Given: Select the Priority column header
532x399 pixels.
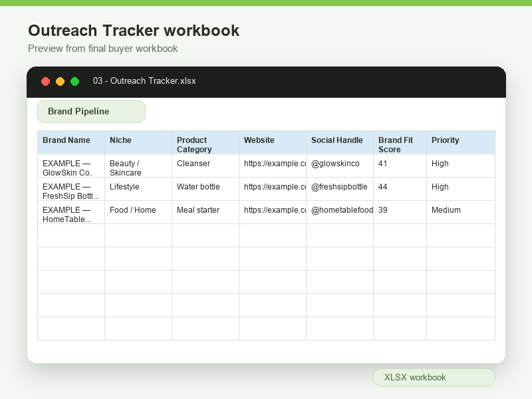Looking at the screenshot, I should pos(461,142).
